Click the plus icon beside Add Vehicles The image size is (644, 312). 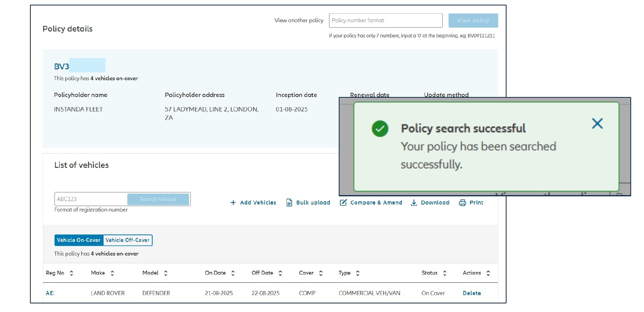click(x=233, y=203)
